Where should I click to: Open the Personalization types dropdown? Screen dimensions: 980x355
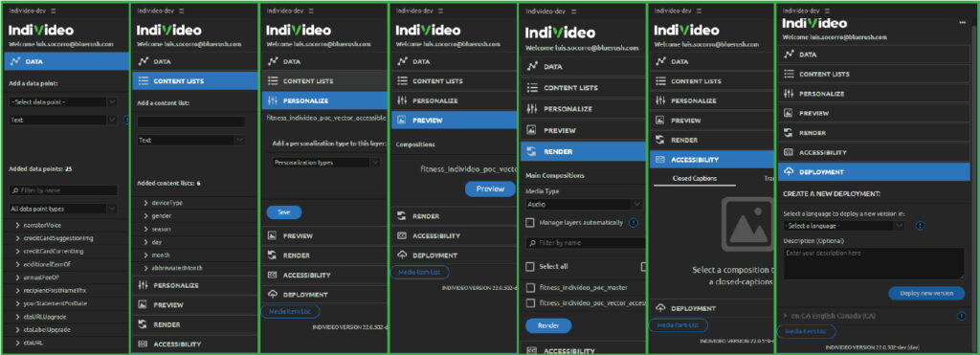point(327,163)
